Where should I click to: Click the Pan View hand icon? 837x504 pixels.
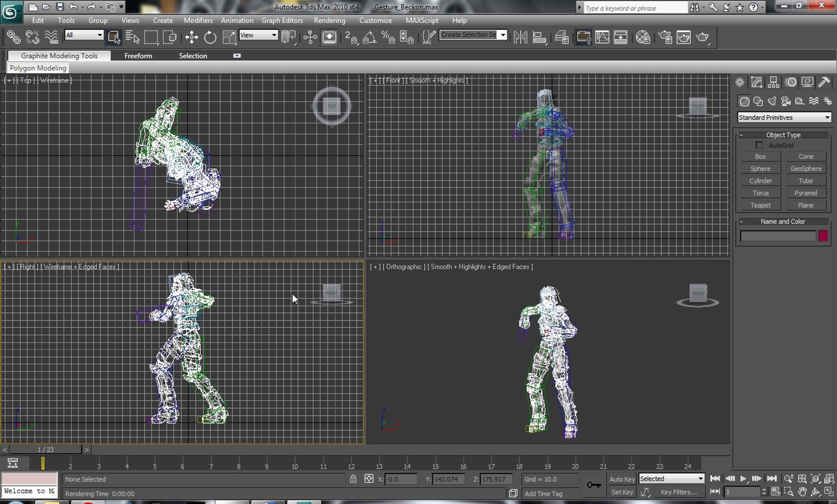802,492
